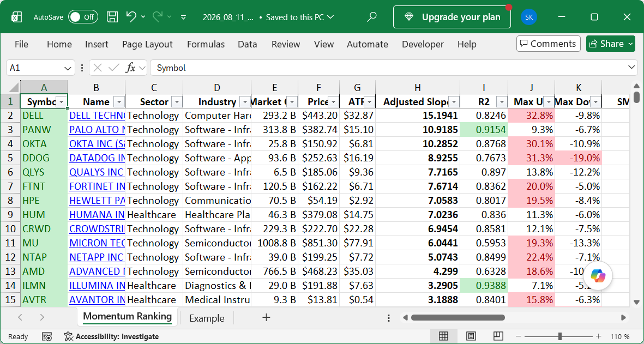Viewport: 644px width, 344px height.
Task: Open the Saved to this PC dropdown
Action: 300,17
